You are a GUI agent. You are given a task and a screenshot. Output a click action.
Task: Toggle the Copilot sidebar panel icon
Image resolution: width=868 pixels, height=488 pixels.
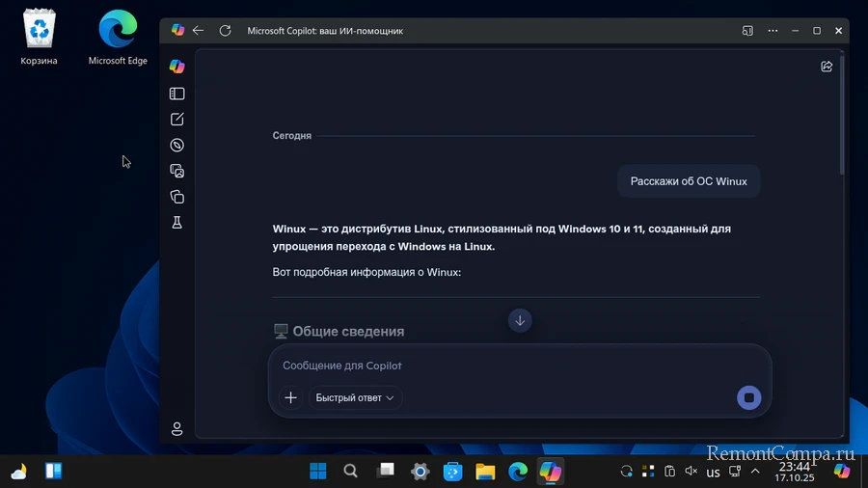(176, 95)
